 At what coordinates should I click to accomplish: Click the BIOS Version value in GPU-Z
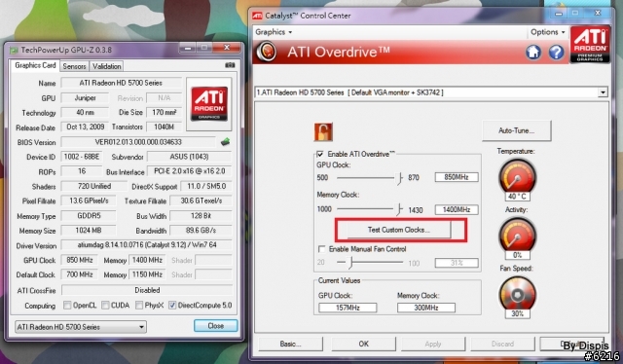pyautogui.click(x=138, y=142)
